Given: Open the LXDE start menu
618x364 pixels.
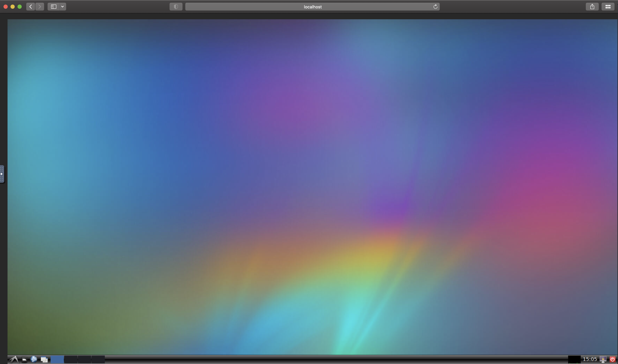Looking at the screenshot, I should 14,360.
